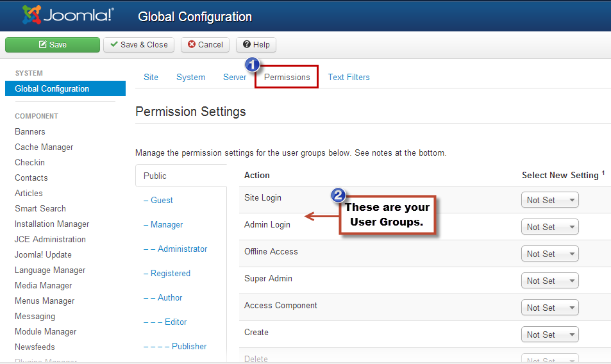Click the Save pencil icon
This screenshot has height=364, width=611.
click(x=42, y=44)
